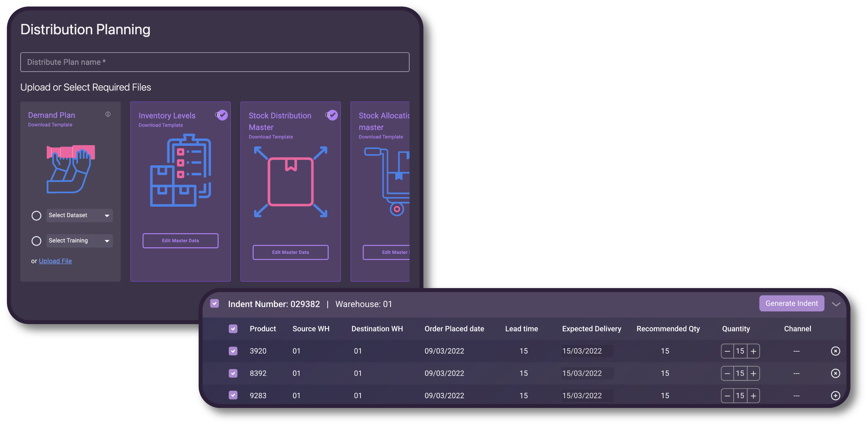Open the Select Training dropdown
Screen dimensions: 868x426
point(79,240)
